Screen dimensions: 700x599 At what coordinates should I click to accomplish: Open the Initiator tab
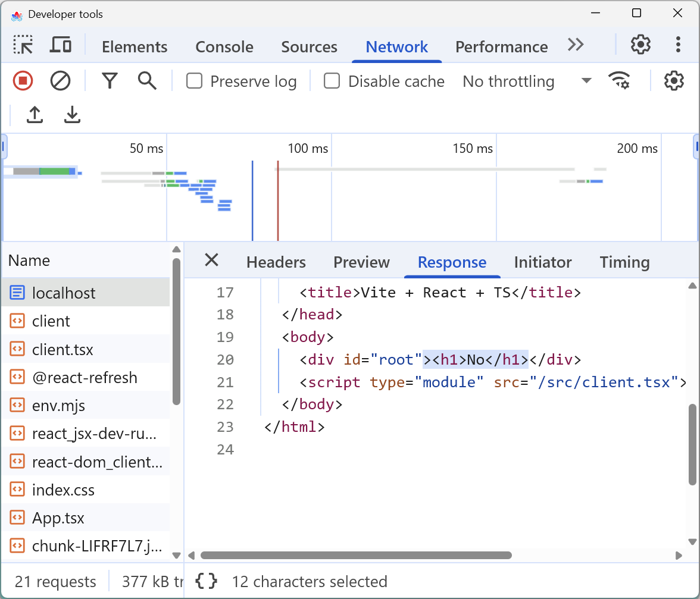542,262
